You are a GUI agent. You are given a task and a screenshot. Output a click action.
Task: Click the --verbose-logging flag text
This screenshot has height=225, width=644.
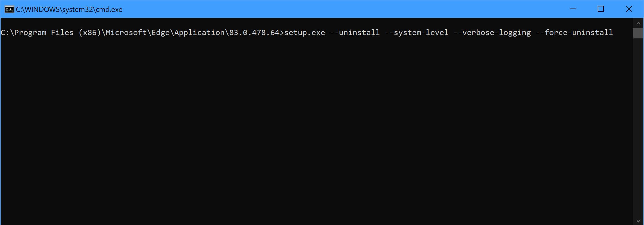click(492, 33)
